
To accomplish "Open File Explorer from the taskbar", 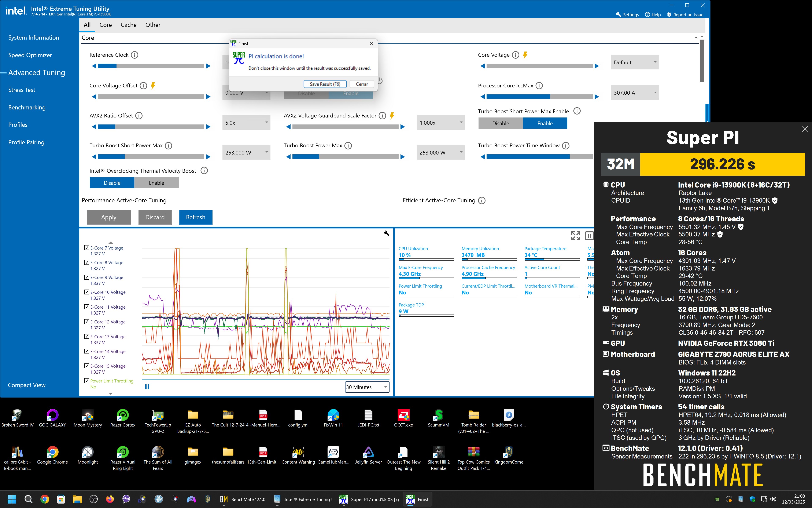I will (x=77, y=499).
